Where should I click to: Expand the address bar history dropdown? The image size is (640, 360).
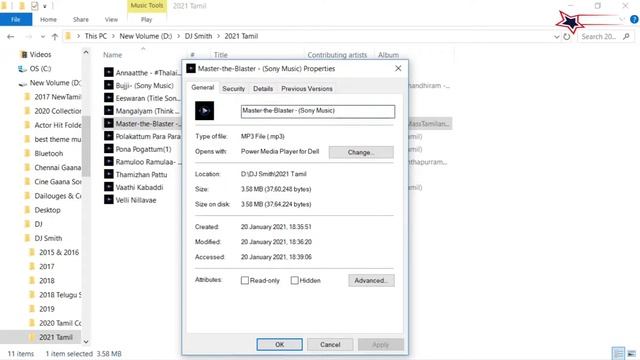pos(556,36)
